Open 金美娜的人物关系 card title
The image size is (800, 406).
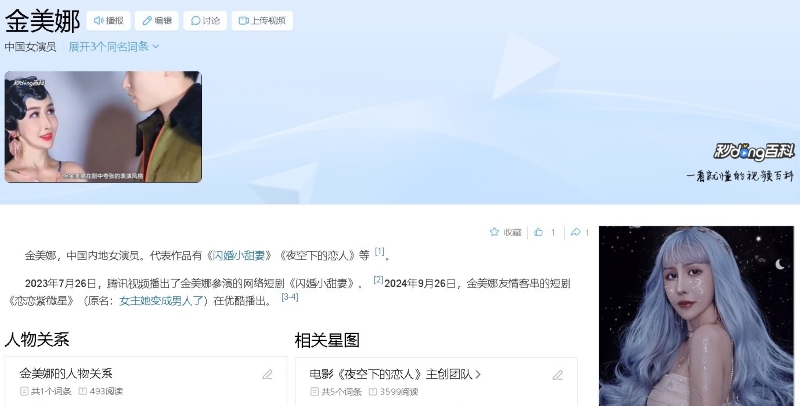66,373
